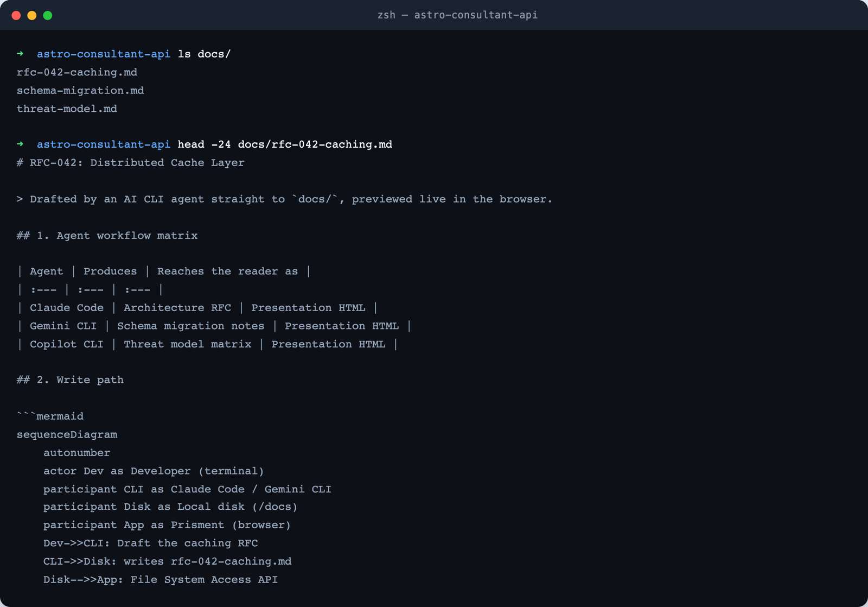Click the first blue 'astro-consultant-api' prompt directory
The height and width of the screenshot is (607, 868).
point(104,54)
